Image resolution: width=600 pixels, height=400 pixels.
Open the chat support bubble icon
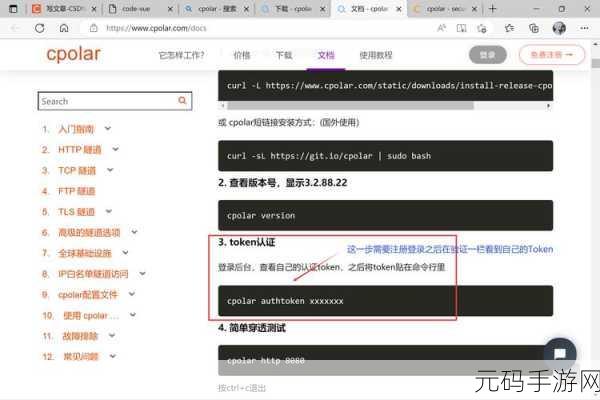pos(560,354)
